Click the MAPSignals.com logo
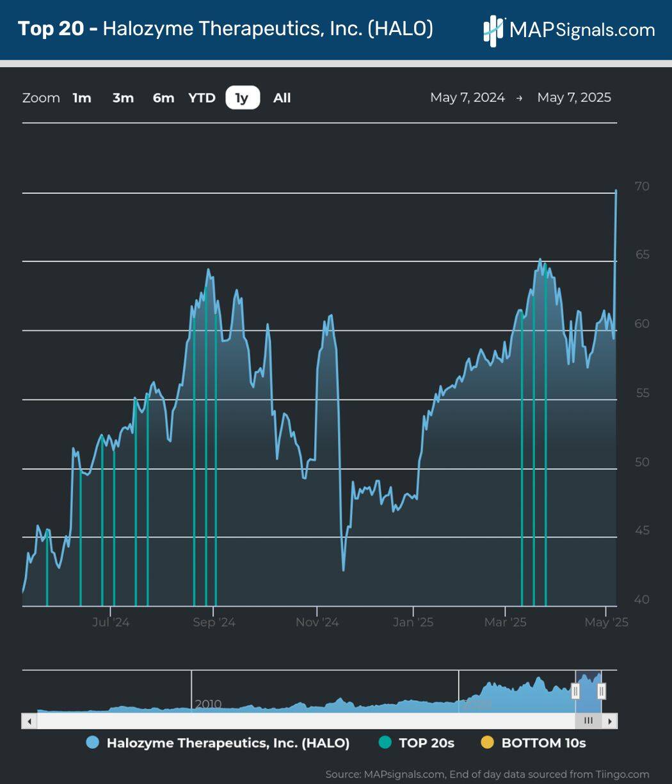The width and height of the screenshot is (672, 784). coord(569,30)
